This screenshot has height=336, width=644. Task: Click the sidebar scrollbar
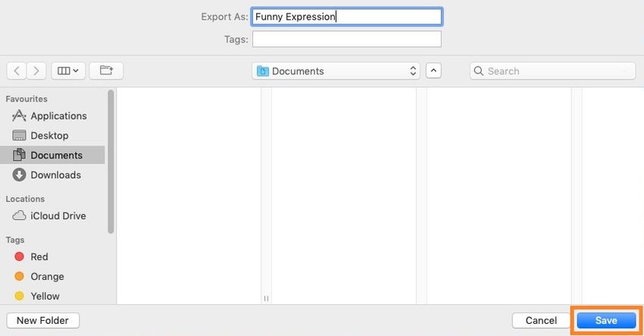[x=111, y=162]
